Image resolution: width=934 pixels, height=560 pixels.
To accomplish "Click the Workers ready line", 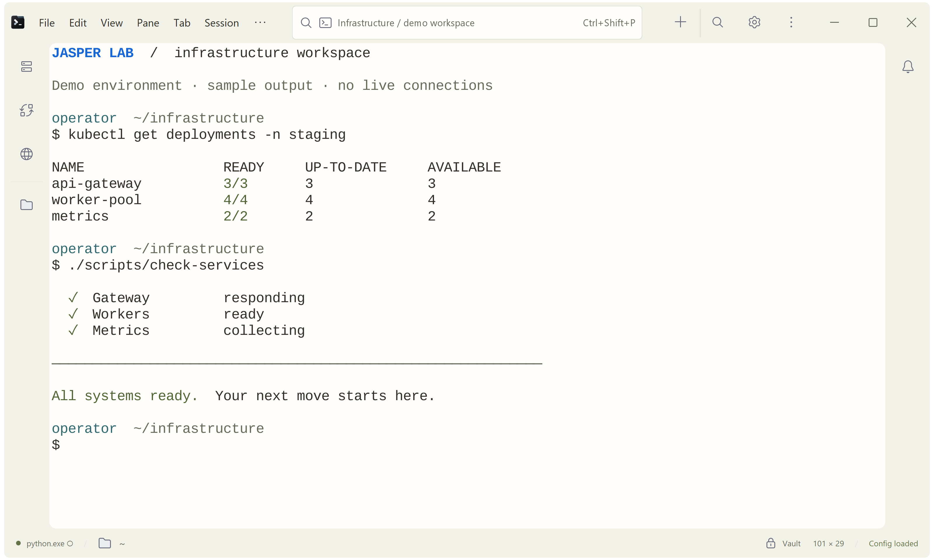I will point(166,314).
